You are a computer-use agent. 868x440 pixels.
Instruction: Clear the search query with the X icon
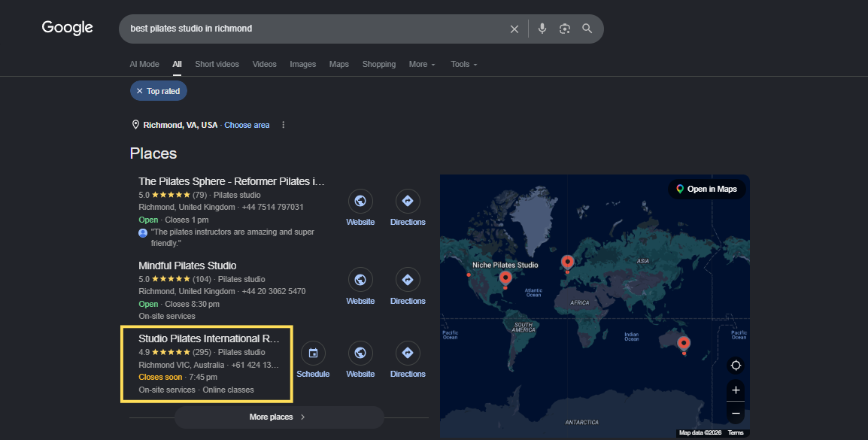(x=514, y=29)
